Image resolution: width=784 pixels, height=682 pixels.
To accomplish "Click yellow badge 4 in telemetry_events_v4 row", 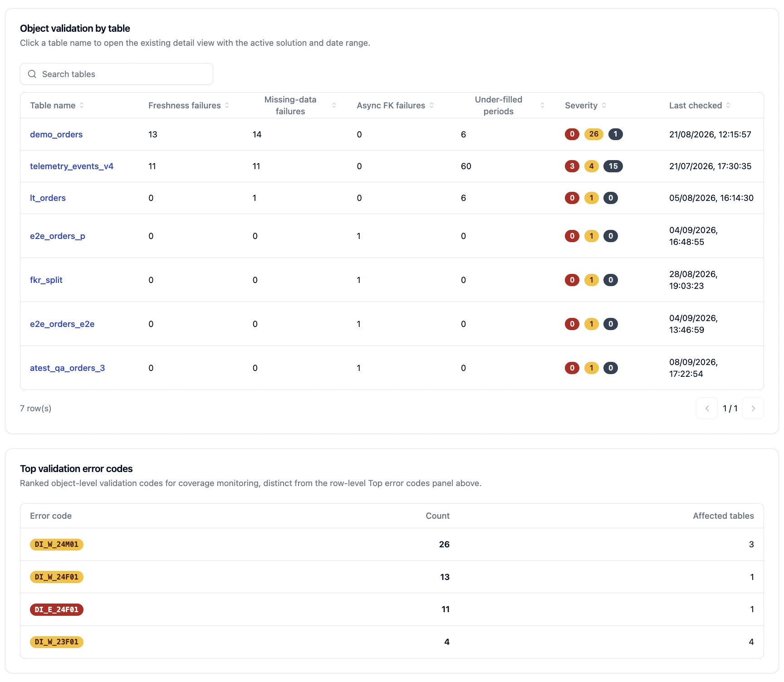I will coord(591,166).
